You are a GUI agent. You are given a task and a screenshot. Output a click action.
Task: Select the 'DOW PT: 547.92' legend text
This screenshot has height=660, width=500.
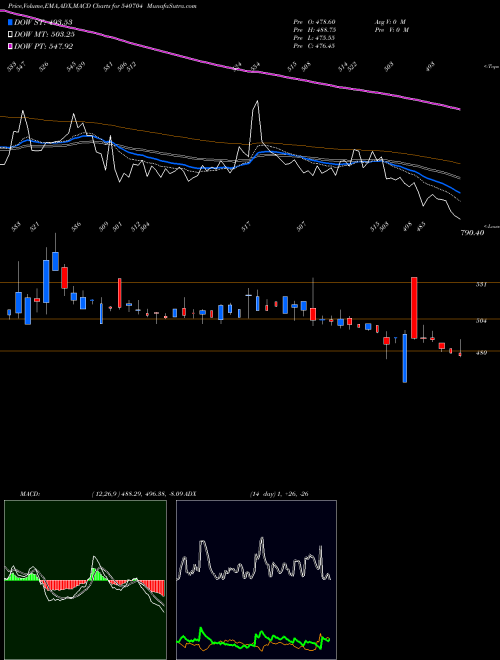44,46
